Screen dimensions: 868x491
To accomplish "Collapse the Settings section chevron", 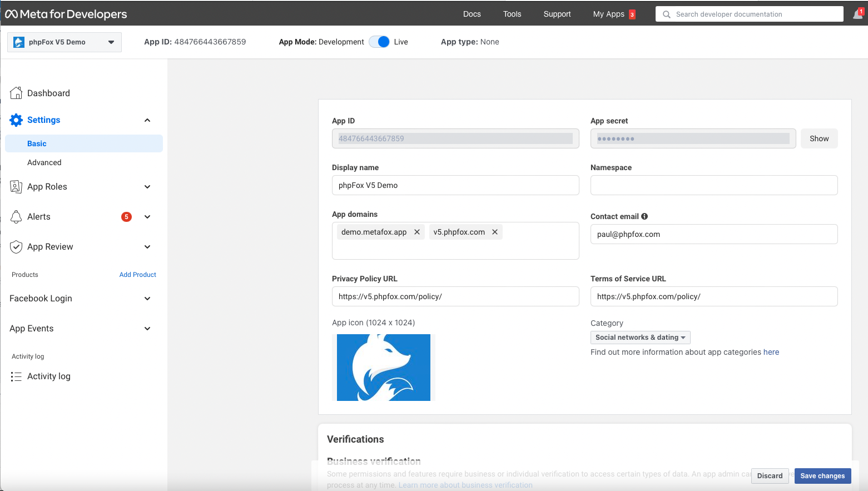I will point(147,120).
